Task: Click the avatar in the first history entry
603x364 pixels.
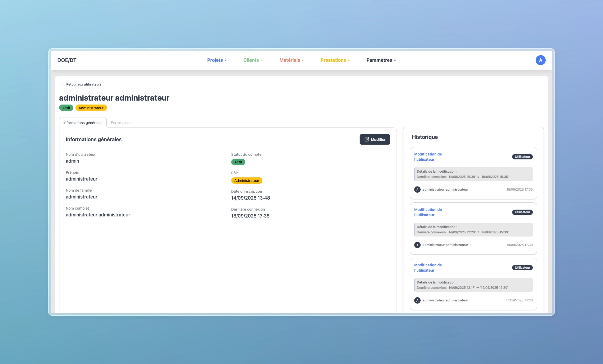Action: pos(417,190)
